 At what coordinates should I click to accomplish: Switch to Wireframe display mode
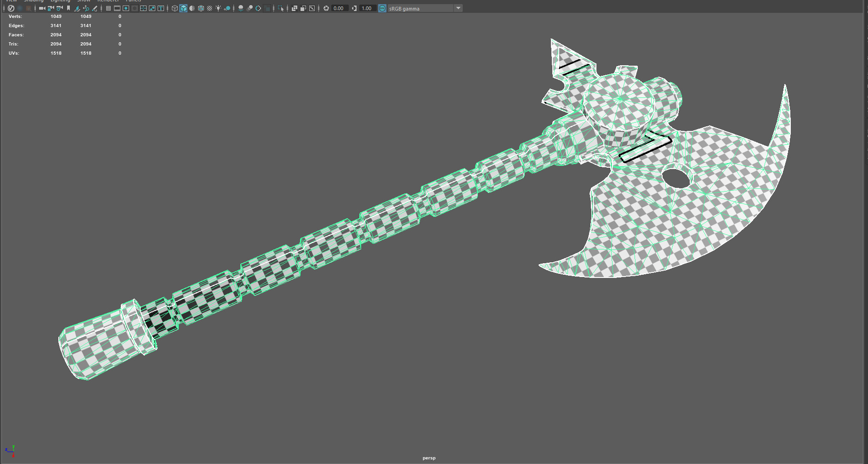tap(175, 8)
